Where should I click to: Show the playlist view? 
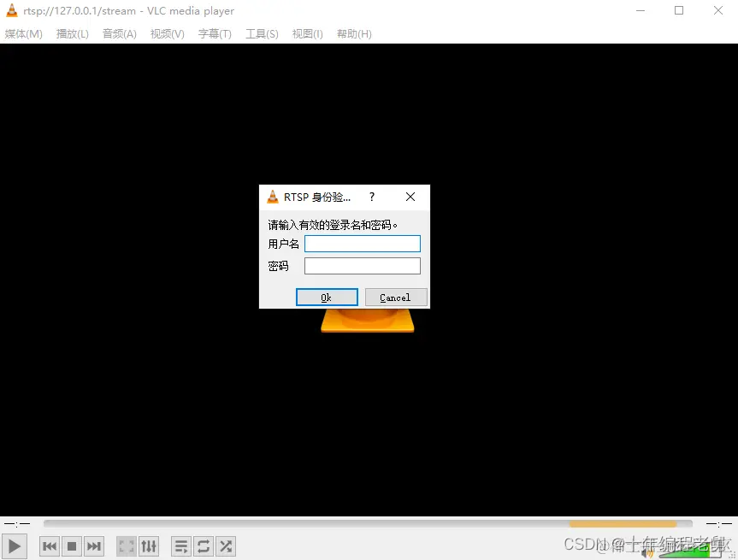181,545
